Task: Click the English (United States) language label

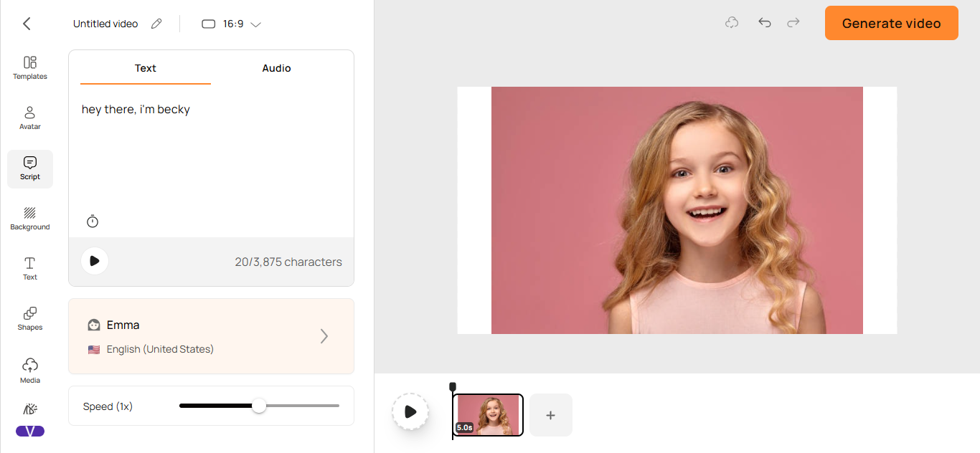Action: tap(160, 349)
